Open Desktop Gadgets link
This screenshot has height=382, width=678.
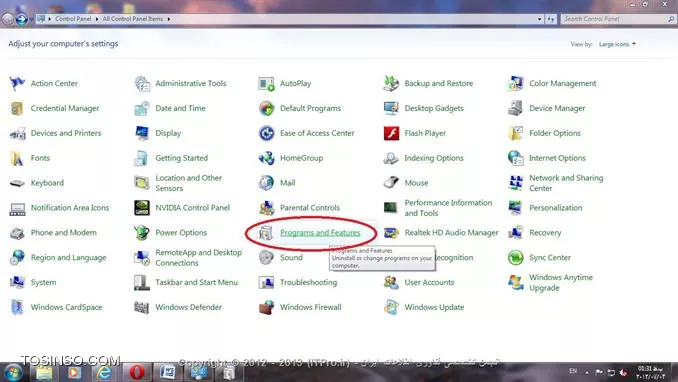click(434, 108)
